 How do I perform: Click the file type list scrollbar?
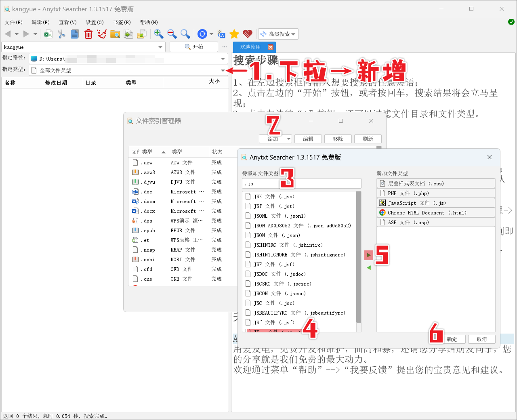pos(359,257)
